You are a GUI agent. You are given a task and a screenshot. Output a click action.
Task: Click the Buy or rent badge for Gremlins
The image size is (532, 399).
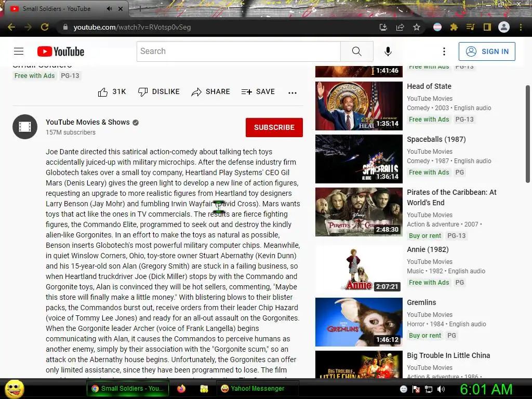[x=425, y=335]
